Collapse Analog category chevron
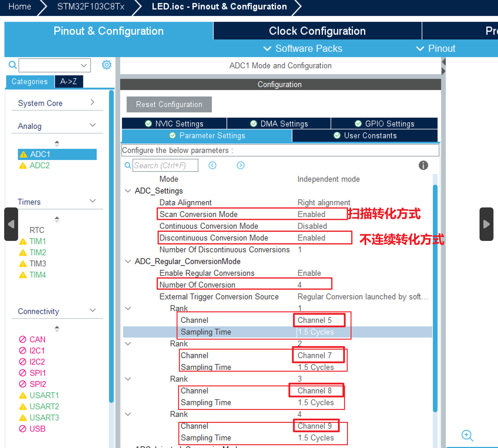 point(92,125)
